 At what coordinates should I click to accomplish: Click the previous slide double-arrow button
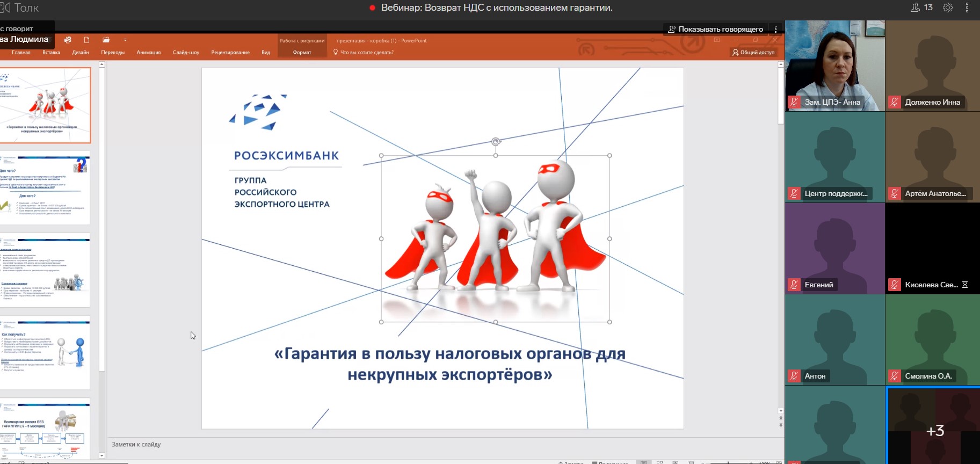(x=781, y=418)
